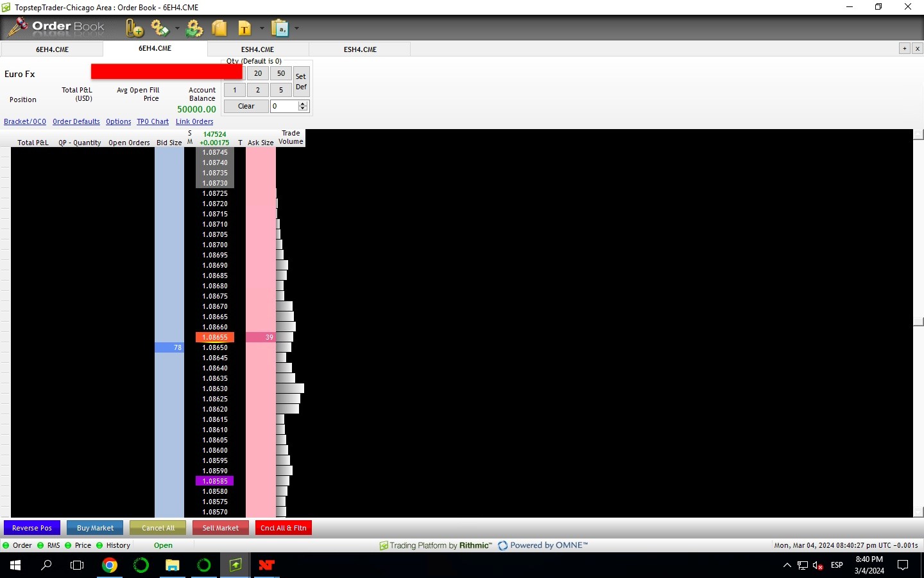Open the red NinjaTrader taskbar icon

(266, 565)
